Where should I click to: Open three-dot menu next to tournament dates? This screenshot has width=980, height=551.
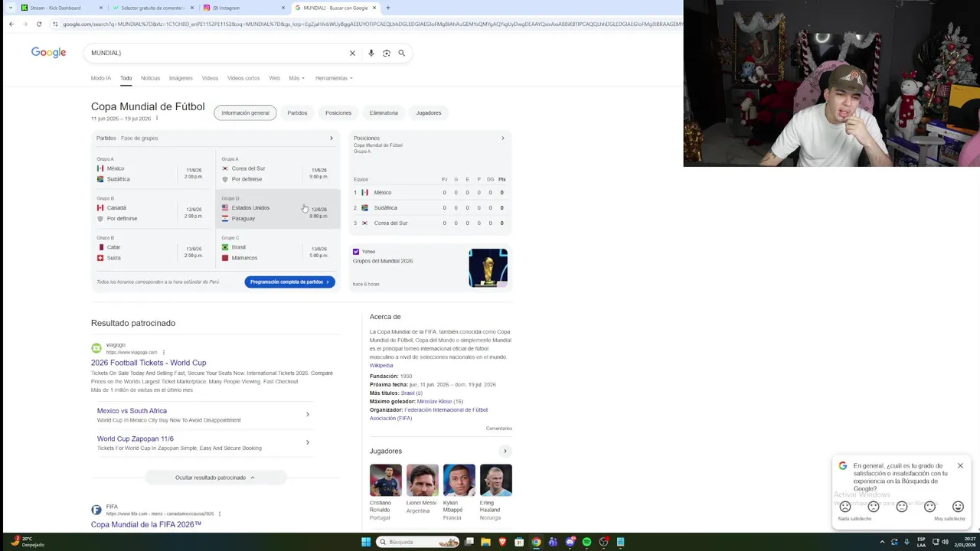pyautogui.click(x=157, y=119)
